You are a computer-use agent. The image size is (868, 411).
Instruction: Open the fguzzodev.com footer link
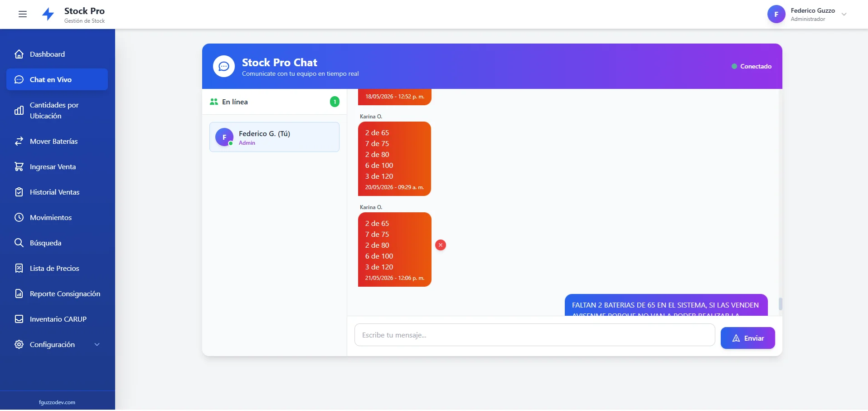[57, 402]
